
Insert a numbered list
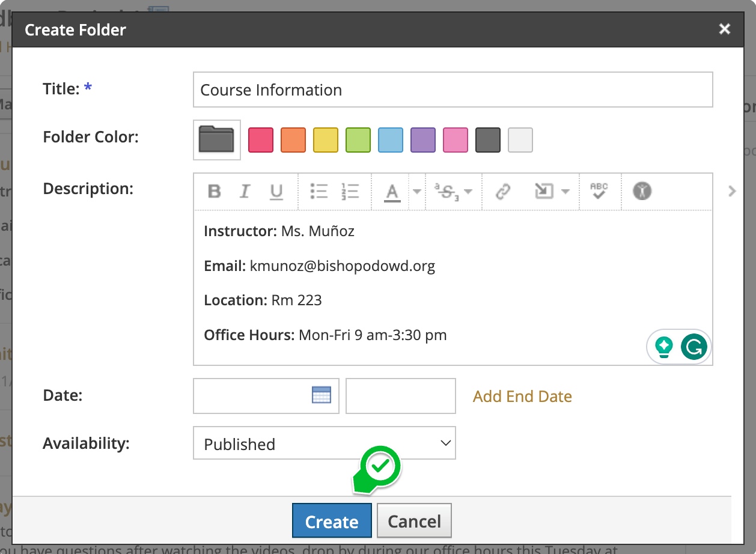(x=350, y=192)
